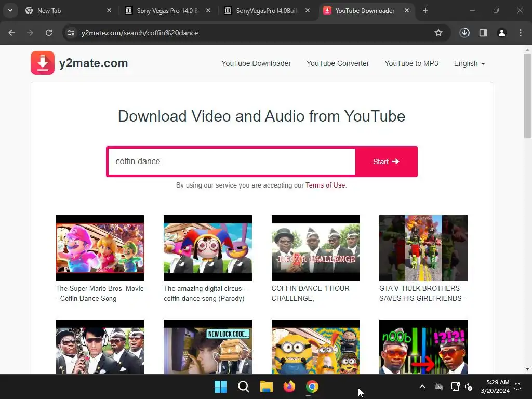Click the OneDrive cloud tray icon
Screen dimensions: 532x399
click(439, 387)
